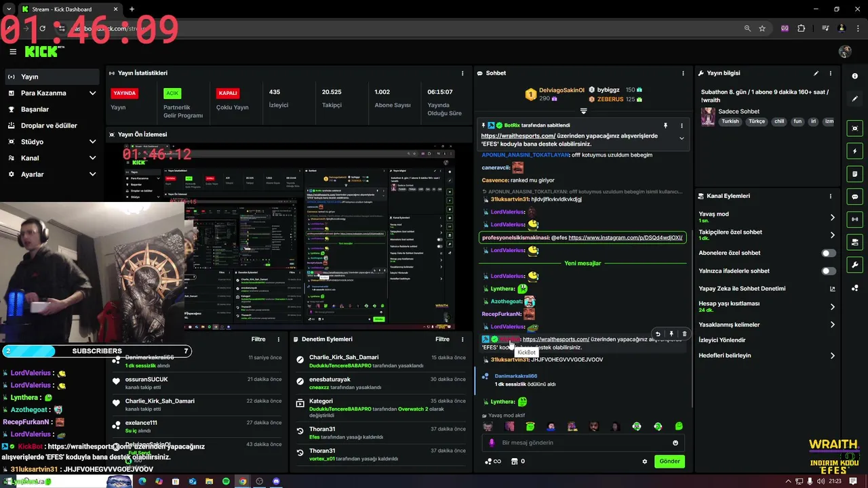Viewport: 868px width, 488px height.
Task: Open Yayın Ön İzlemesi three-dot menu
Action: pyautogui.click(x=462, y=135)
